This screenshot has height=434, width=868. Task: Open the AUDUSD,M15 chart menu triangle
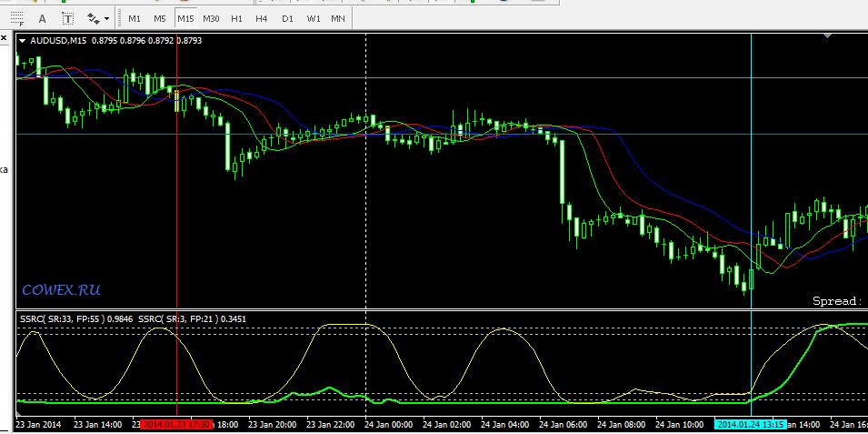22,40
